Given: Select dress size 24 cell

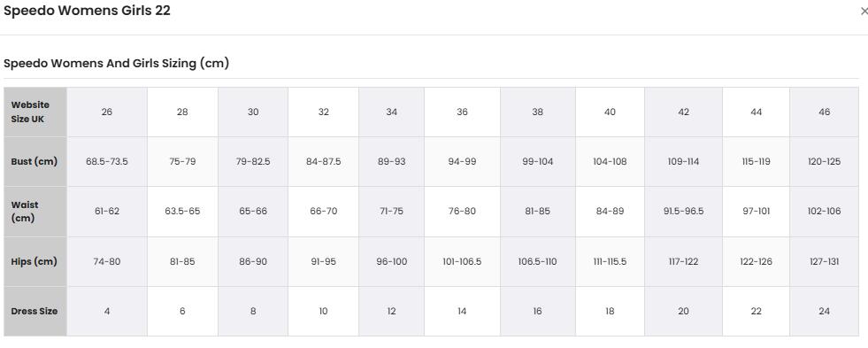Looking at the screenshot, I should pos(825,312).
